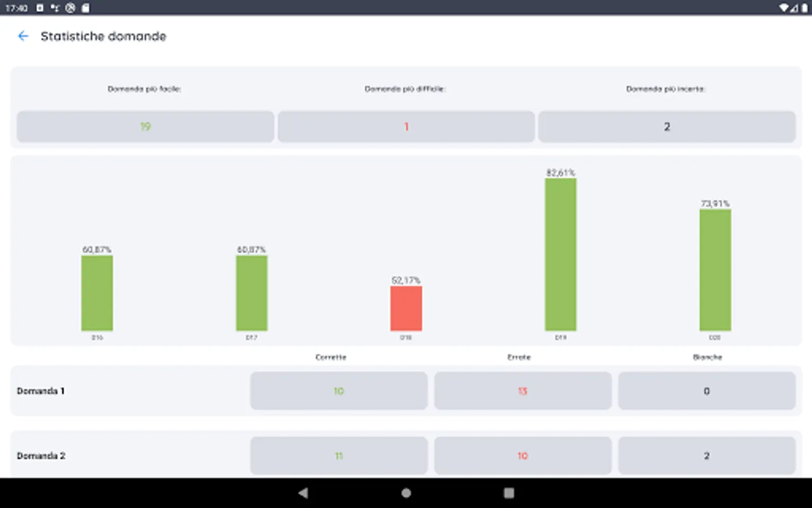Go back using the blue arrow icon
The width and height of the screenshot is (812, 508).
click(23, 36)
